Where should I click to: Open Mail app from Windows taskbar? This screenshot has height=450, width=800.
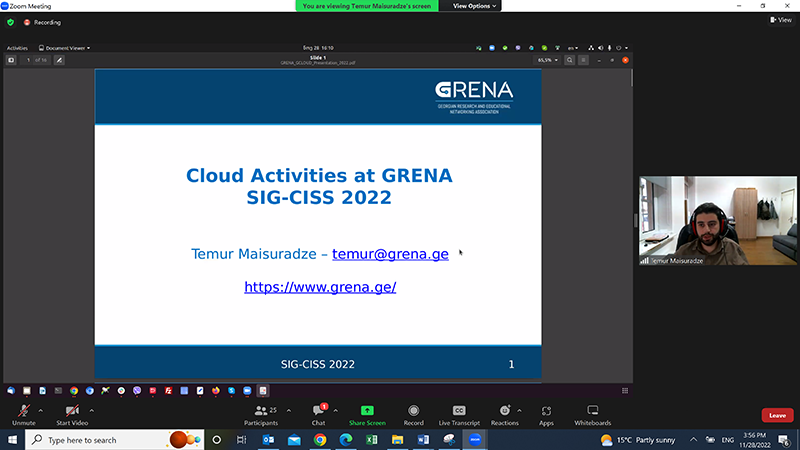point(294,440)
